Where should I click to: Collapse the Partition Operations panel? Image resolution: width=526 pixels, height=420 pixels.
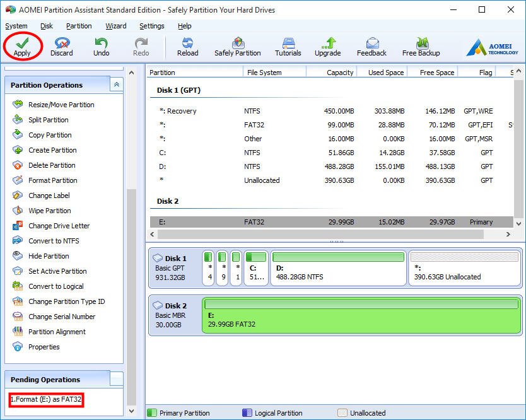tap(116, 85)
